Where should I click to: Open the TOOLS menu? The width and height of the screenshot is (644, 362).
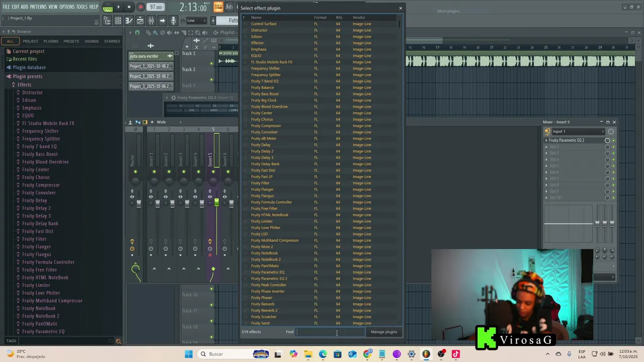(x=82, y=7)
